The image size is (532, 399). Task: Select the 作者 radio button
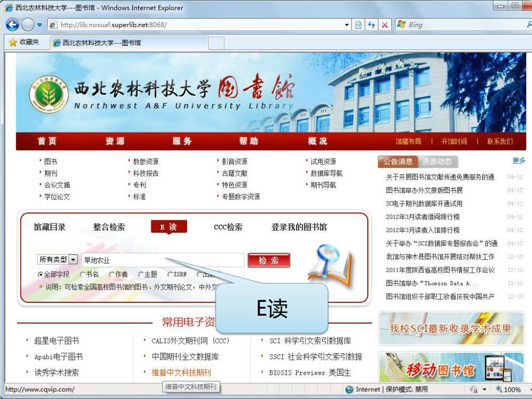tap(112, 274)
